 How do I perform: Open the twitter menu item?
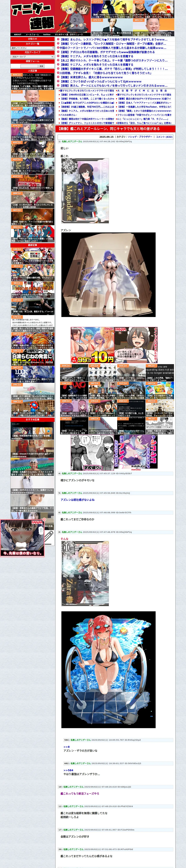[47, 34]
